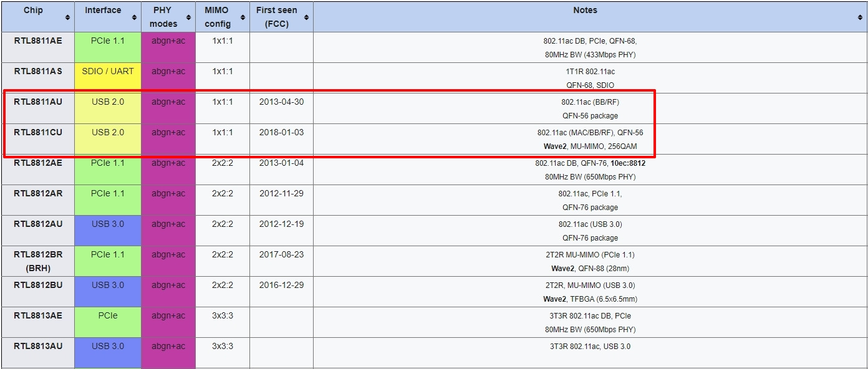Select the RTL8812BR (BRH) chip cell
Screen dimensions: 868x369
pyautogui.click(x=38, y=261)
